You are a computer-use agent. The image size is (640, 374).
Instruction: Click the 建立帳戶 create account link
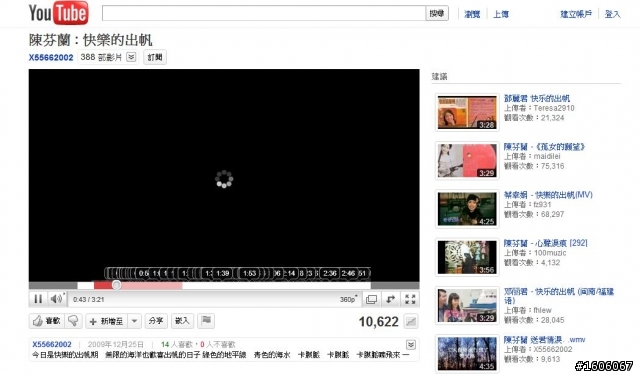(576, 14)
